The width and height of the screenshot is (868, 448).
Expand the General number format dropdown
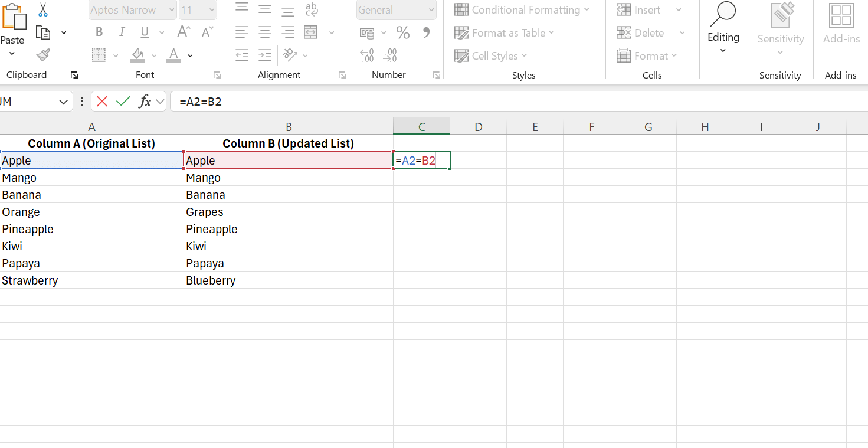click(431, 10)
